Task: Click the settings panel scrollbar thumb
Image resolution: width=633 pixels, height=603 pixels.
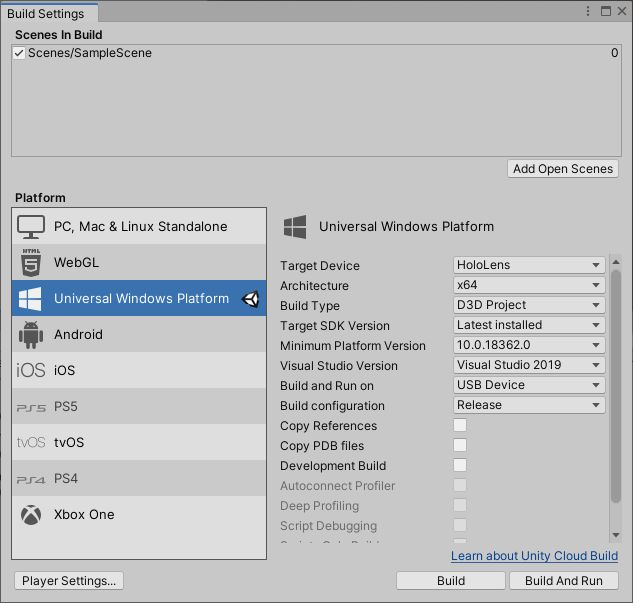Action: click(616, 386)
